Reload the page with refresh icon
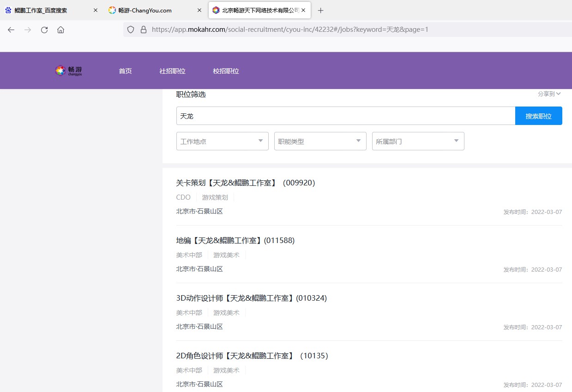The width and height of the screenshot is (572, 392). click(x=44, y=30)
